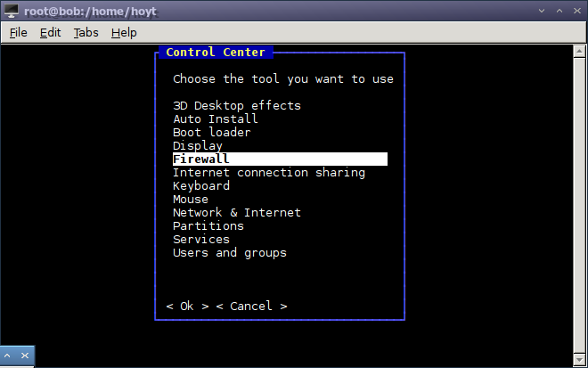Expand the small panel at bottom-left
Screen dimensions: 588x368
[8, 356]
